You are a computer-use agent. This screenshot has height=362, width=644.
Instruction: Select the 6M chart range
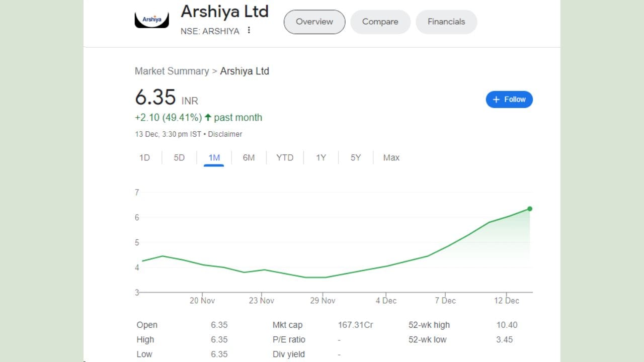click(x=249, y=158)
